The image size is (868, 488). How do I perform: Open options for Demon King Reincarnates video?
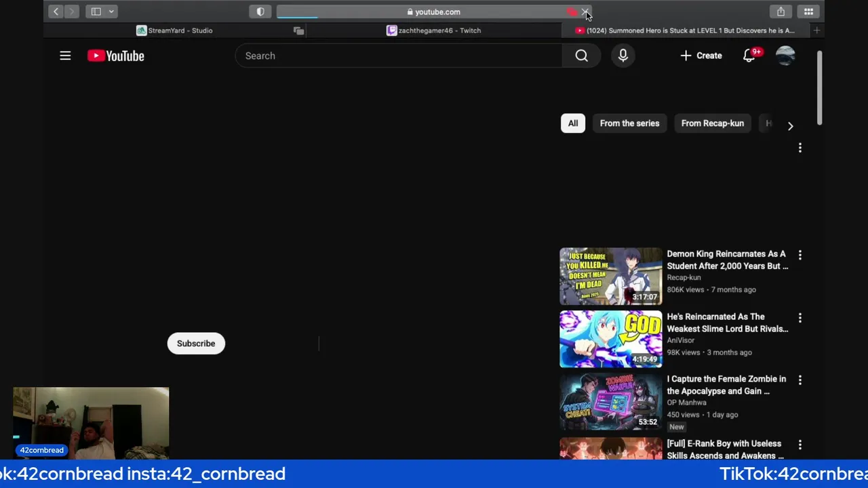point(800,255)
